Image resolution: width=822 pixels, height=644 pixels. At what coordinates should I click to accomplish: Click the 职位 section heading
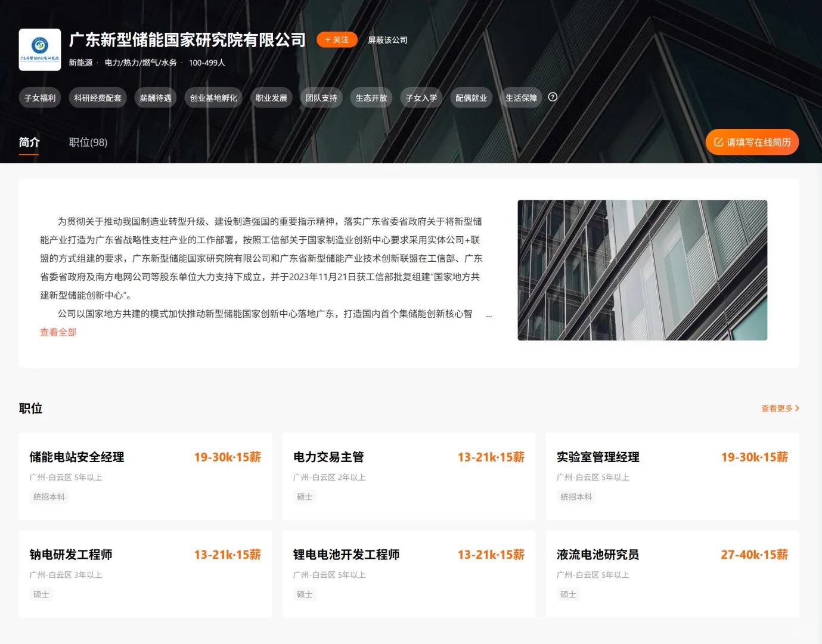(x=31, y=408)
